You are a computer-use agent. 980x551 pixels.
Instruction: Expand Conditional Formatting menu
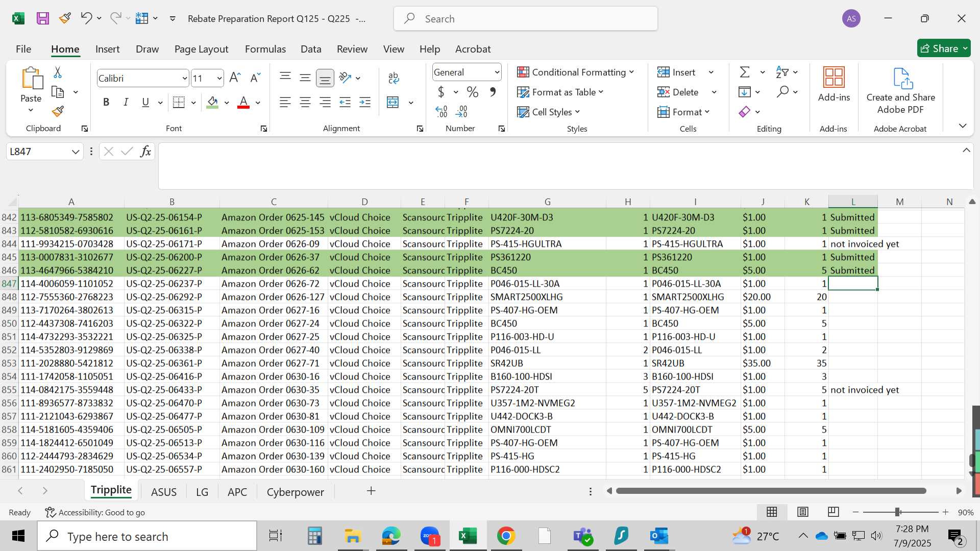576,72
